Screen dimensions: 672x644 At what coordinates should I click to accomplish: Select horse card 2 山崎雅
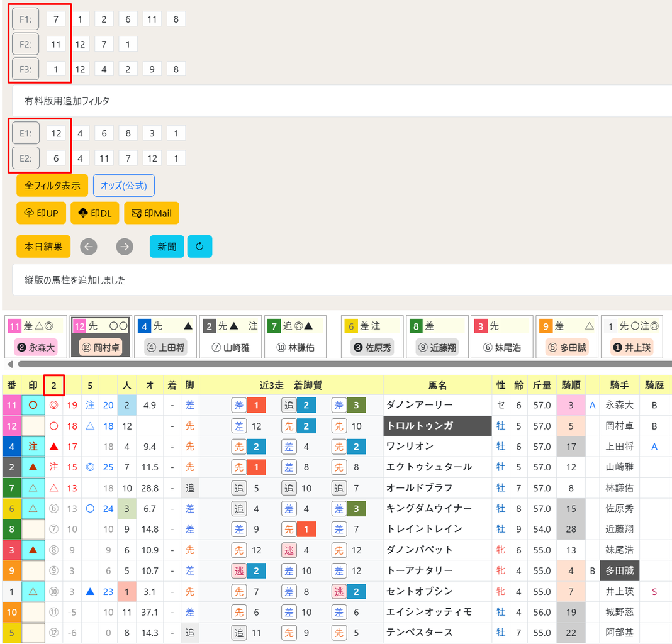click(x=230, y=337)
